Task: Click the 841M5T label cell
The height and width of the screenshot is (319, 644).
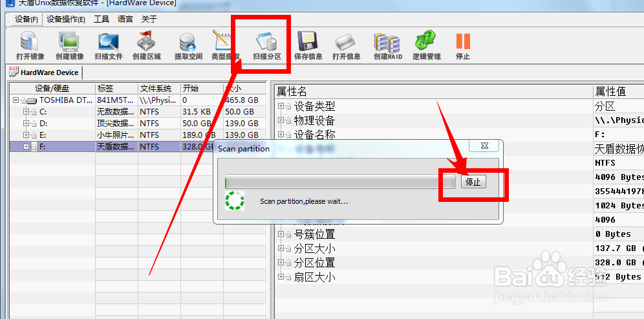Action: click(x=116, y=100)
